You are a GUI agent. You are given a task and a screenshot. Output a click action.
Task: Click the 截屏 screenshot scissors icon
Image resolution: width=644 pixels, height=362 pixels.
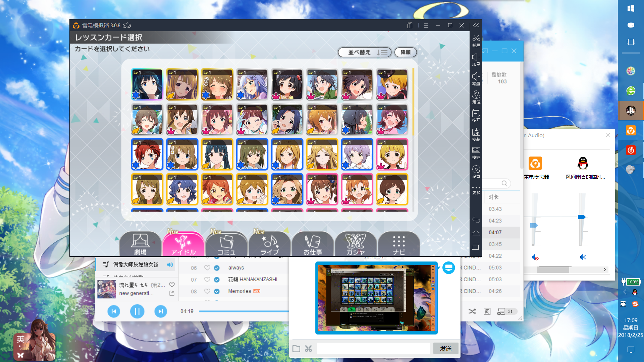coord(476,38)
